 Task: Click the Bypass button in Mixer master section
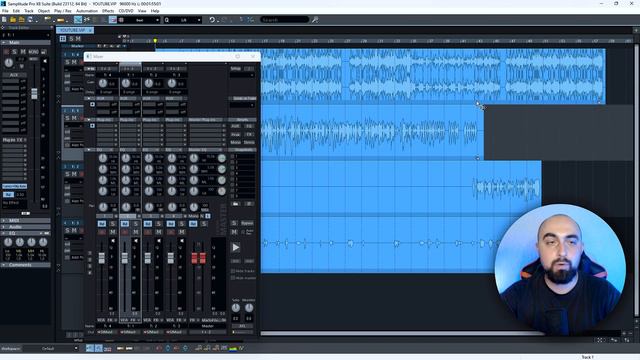click(247, 223)
